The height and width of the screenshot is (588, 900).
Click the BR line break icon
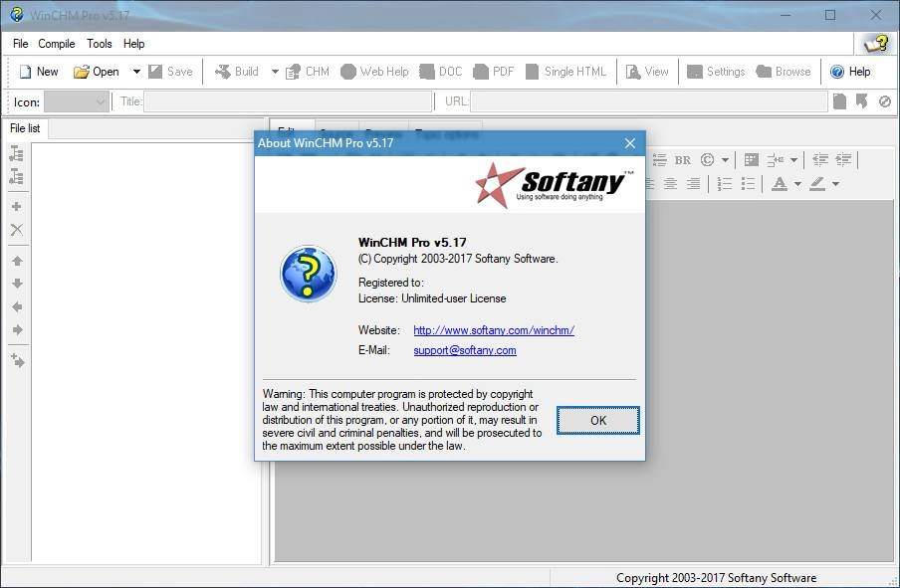(682, 160)
